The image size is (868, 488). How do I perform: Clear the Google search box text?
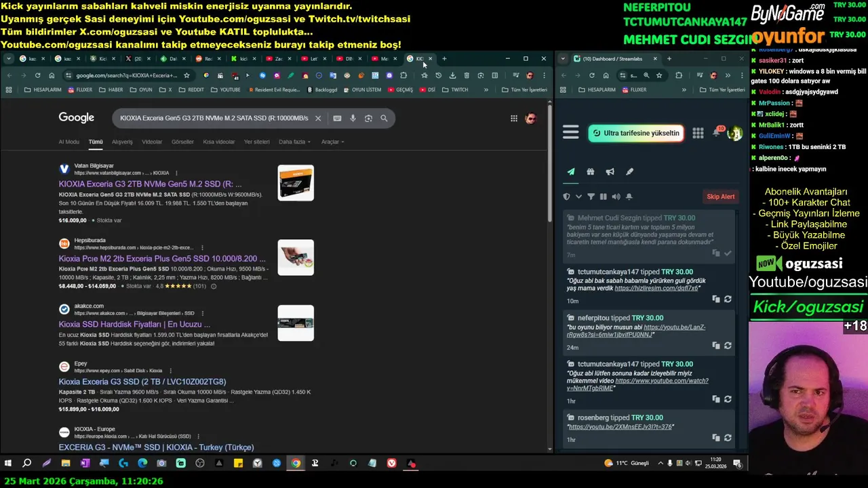click(317, 118)
